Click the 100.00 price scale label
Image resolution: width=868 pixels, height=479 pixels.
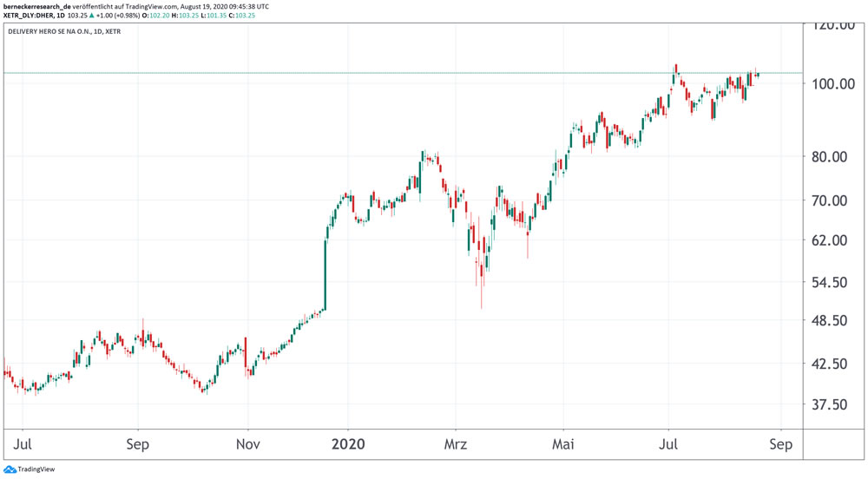832,83
